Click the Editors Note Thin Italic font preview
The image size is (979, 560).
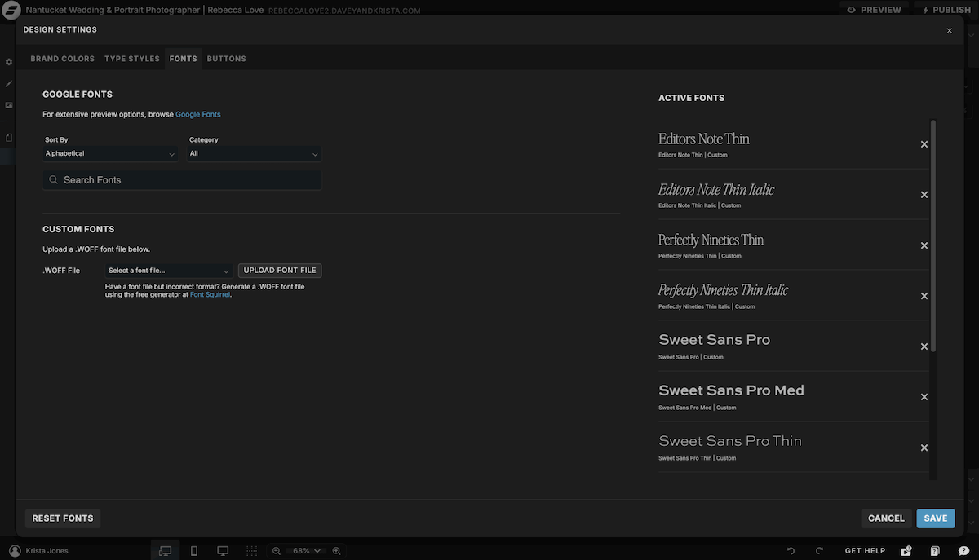coord(716,190)
